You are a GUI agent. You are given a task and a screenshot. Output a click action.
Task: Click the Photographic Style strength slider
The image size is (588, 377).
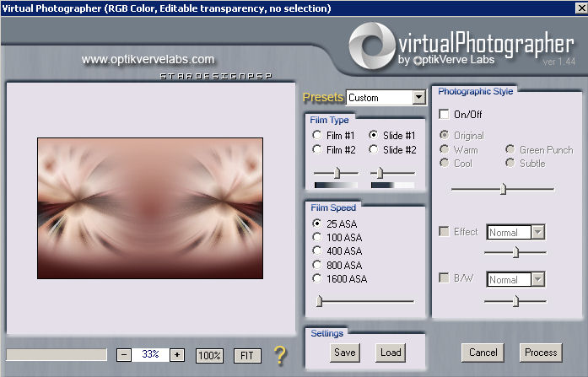(503, 189)
